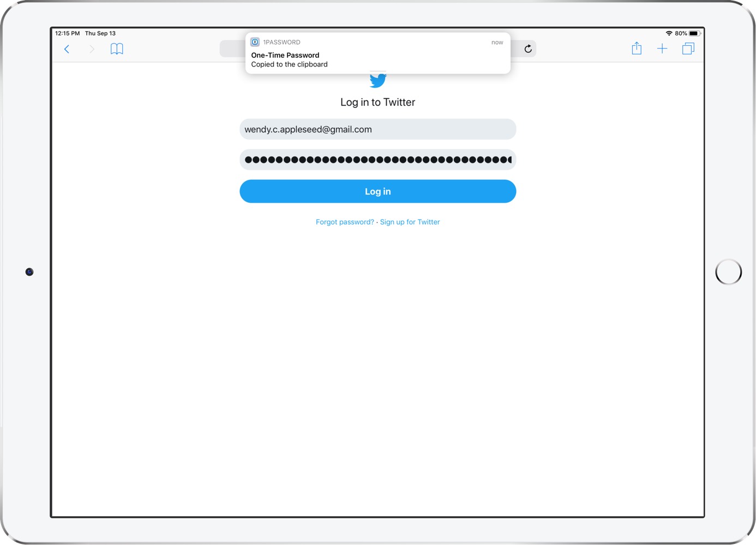Tap the battery status icon
The image size is (756, 545).
pyautogui.click(x=694, y=33)
